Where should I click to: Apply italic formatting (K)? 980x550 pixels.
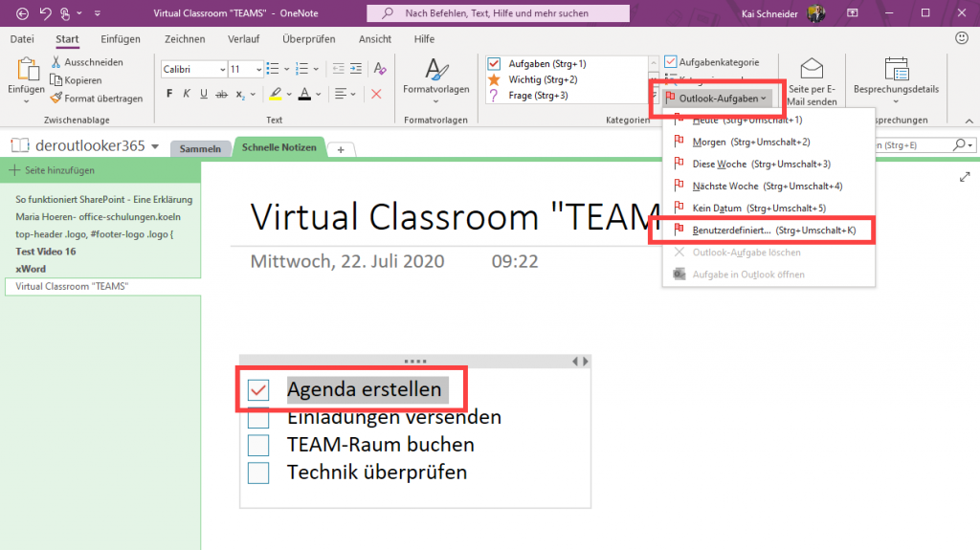pos(187,94)
